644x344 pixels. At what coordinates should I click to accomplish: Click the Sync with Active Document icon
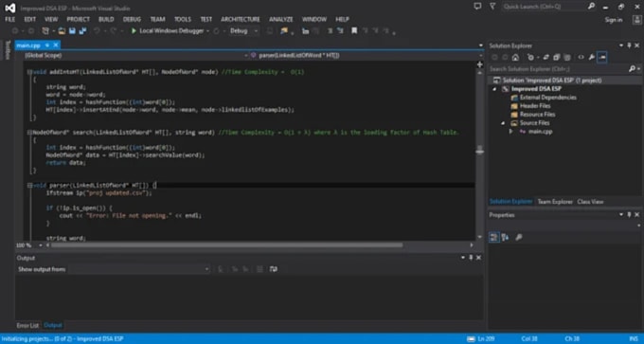pyautogui.click(x=546, y=58)
